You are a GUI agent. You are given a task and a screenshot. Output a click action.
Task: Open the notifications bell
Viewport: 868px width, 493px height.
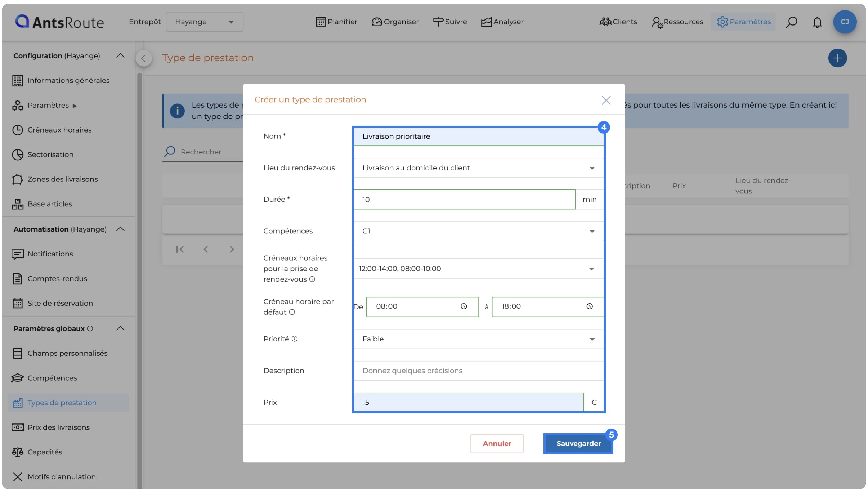(817, 22)
